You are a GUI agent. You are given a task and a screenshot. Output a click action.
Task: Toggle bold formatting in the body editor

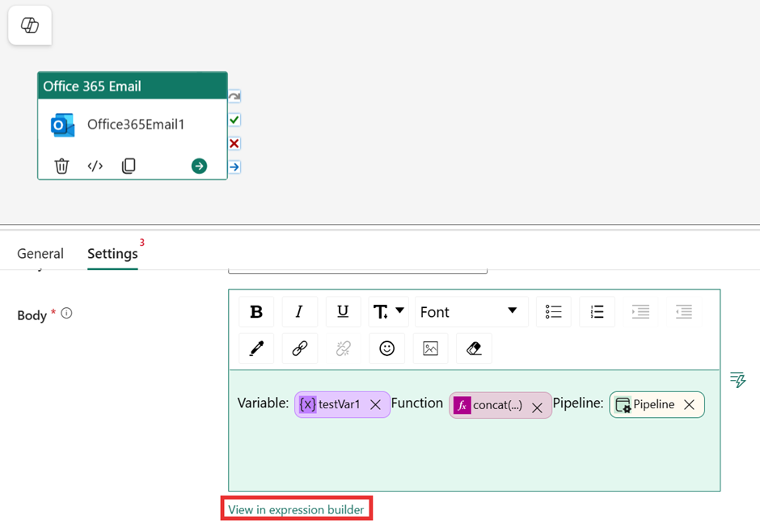[256, 311]
